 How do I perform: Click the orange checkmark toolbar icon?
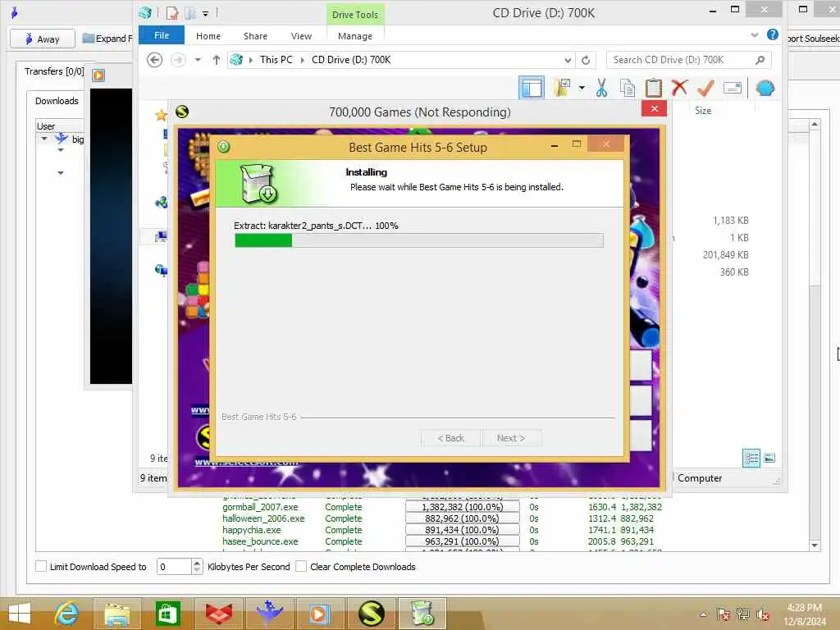(x=705, y=88)
